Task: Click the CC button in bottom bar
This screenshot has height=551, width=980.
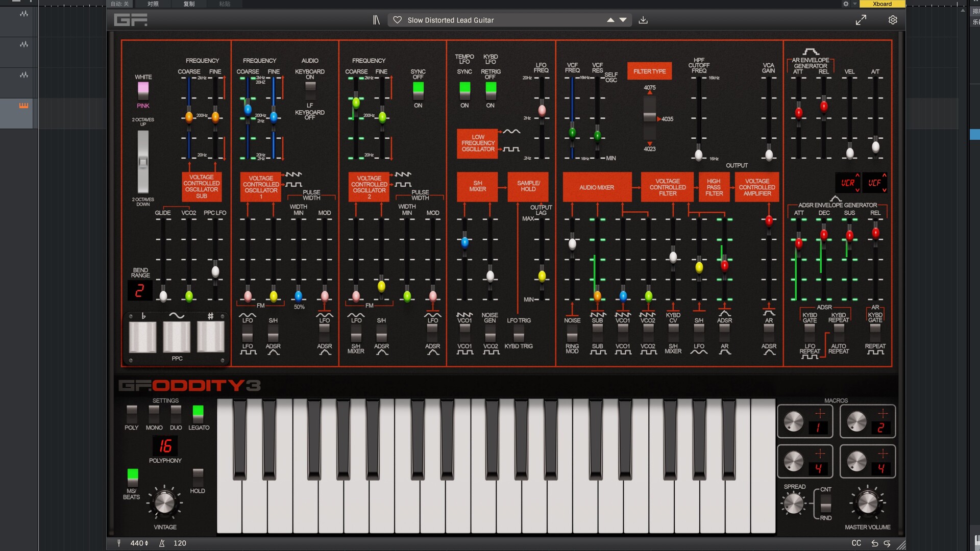Action: coord(856,543)
